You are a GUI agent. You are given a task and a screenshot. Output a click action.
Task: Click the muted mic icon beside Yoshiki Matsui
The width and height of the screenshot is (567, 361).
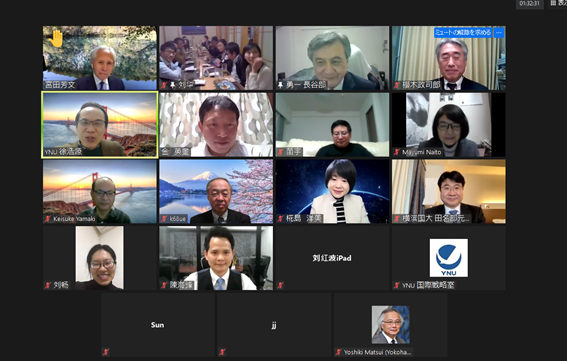point(338,352)
